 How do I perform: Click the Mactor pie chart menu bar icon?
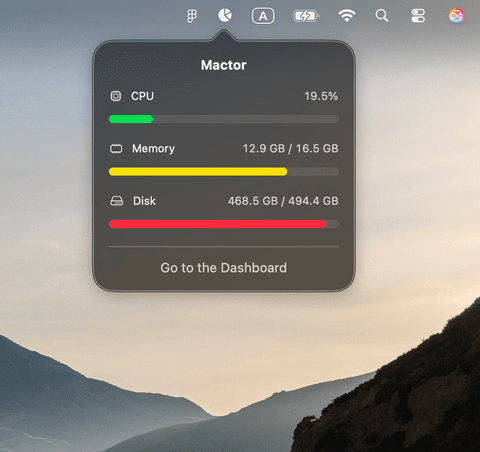click(x=225, y=15)
